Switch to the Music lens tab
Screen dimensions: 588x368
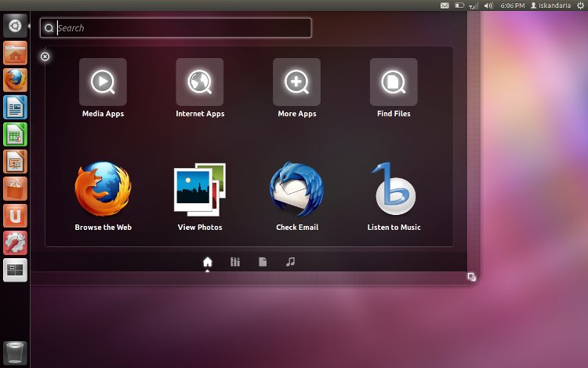tap(290, 262)
